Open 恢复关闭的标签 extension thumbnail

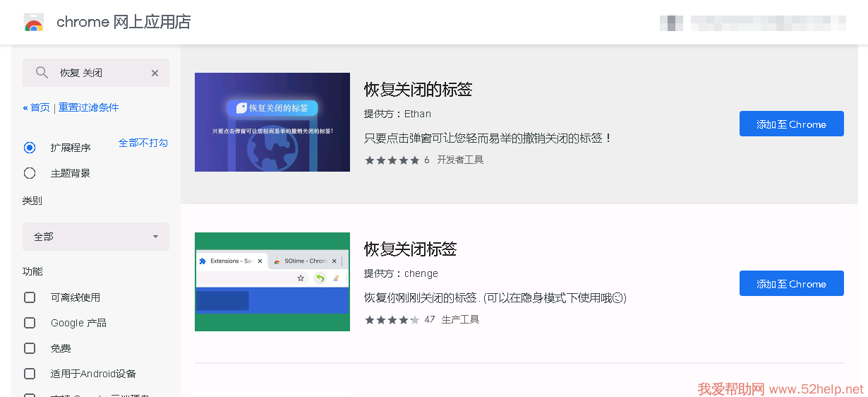pos(272,122)
